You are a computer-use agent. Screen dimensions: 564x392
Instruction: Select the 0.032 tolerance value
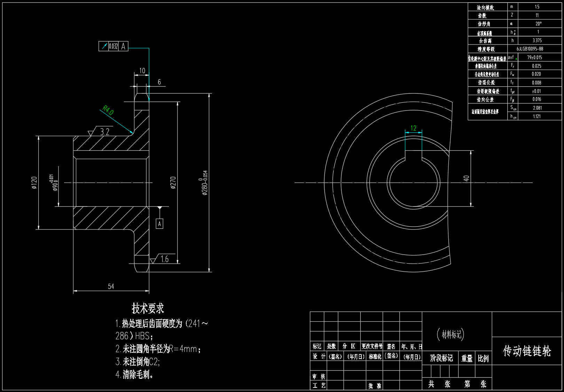113,46
